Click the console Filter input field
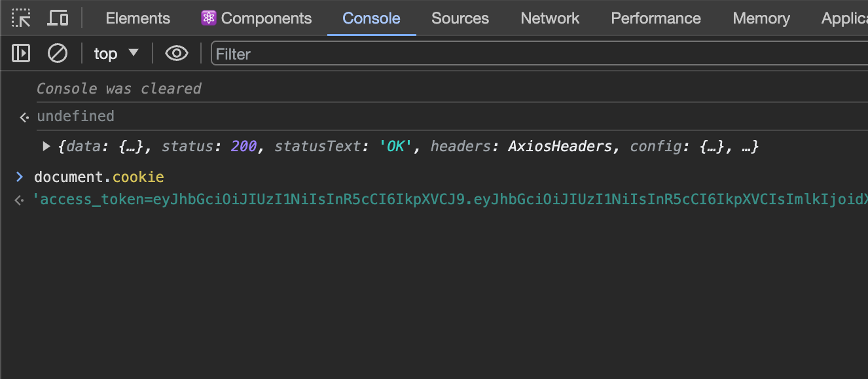 tap(539, 54)
